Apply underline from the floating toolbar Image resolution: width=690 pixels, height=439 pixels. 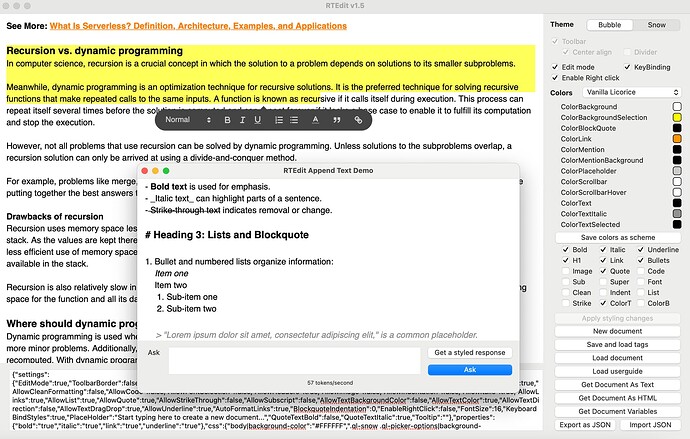[257, 120]
